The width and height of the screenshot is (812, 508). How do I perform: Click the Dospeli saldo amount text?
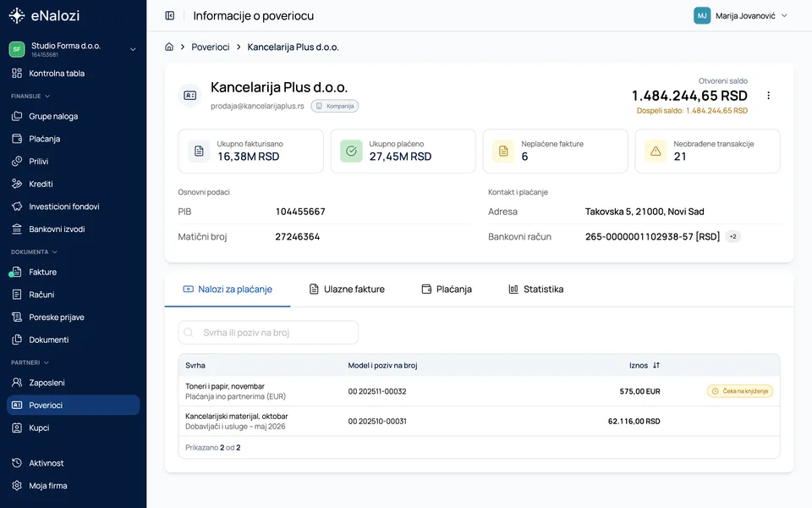(x=692, y=110)
